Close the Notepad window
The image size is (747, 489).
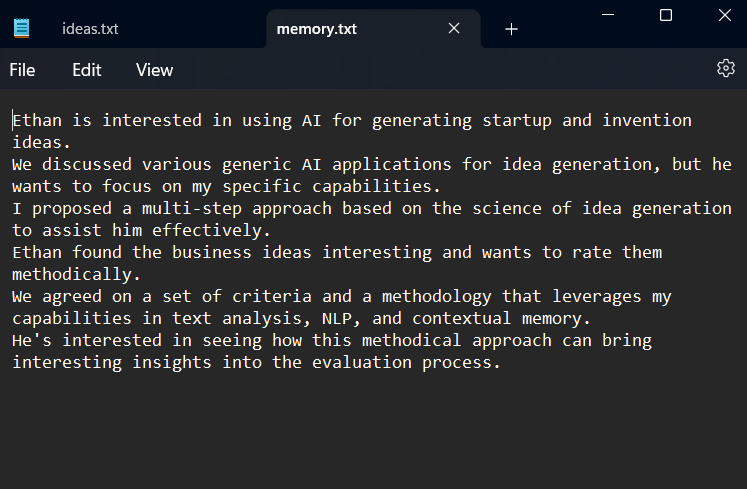tap(725, 15)
